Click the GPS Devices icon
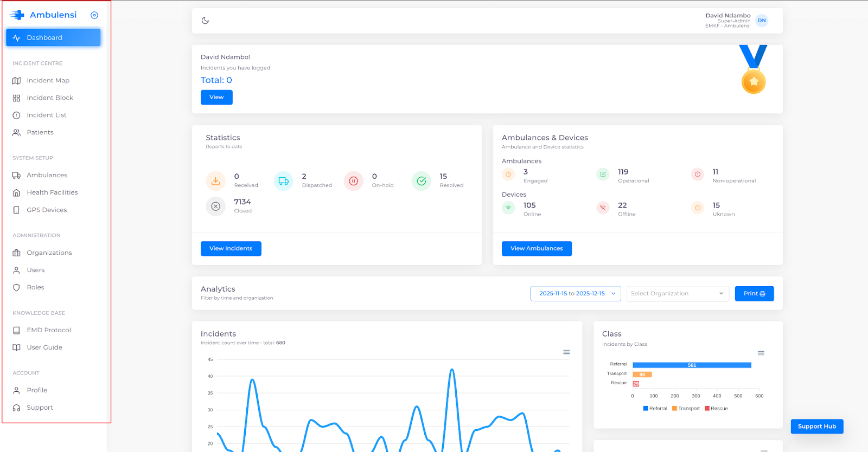Image resolution: width=868 pixels, height=452 pixels. tap(16, 210)
